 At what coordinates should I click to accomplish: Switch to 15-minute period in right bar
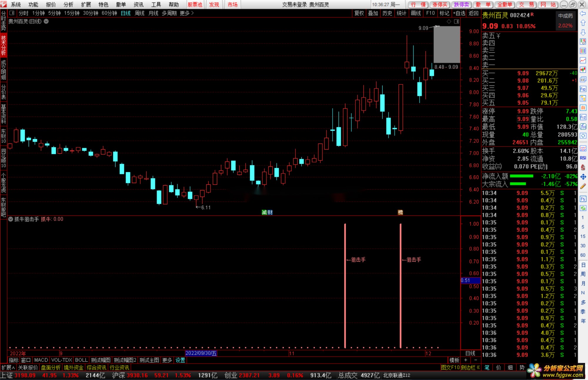tap(582, 236)
